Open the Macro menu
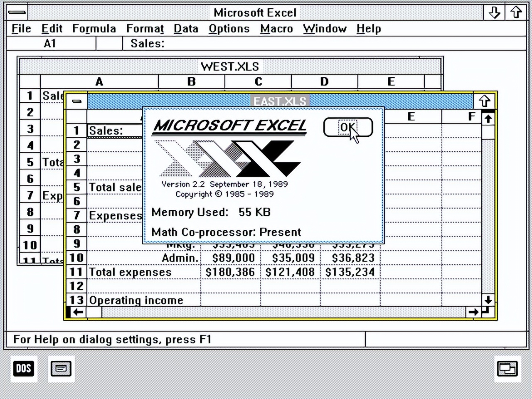This screenshot has width=532, height=399. [276, 29]
